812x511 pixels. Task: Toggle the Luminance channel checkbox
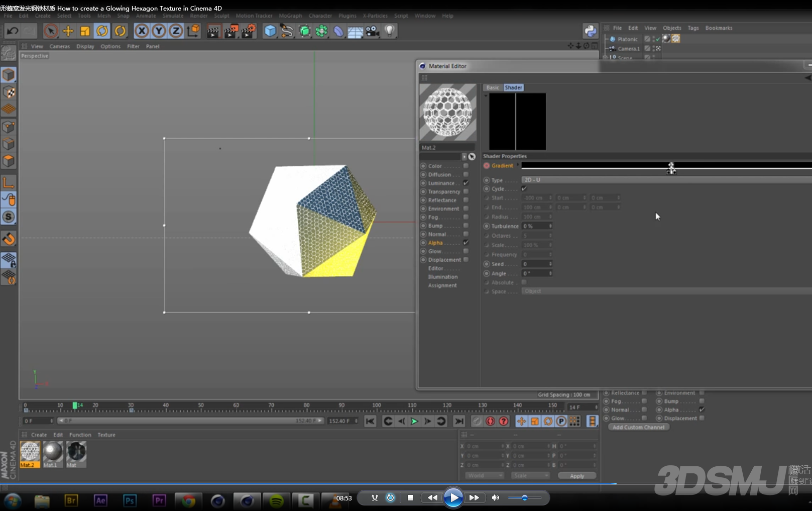466,183
